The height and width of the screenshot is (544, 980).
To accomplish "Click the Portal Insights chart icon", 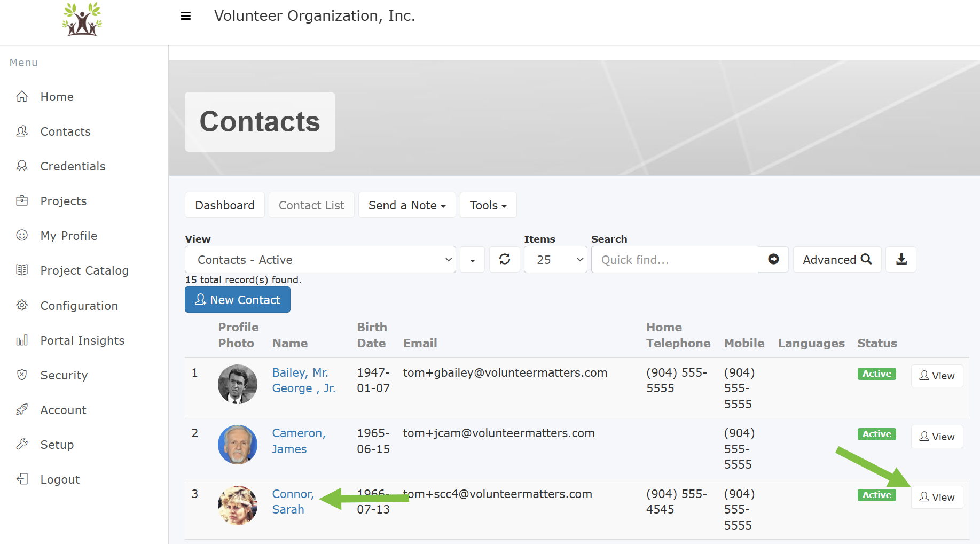I will [22, 340].
